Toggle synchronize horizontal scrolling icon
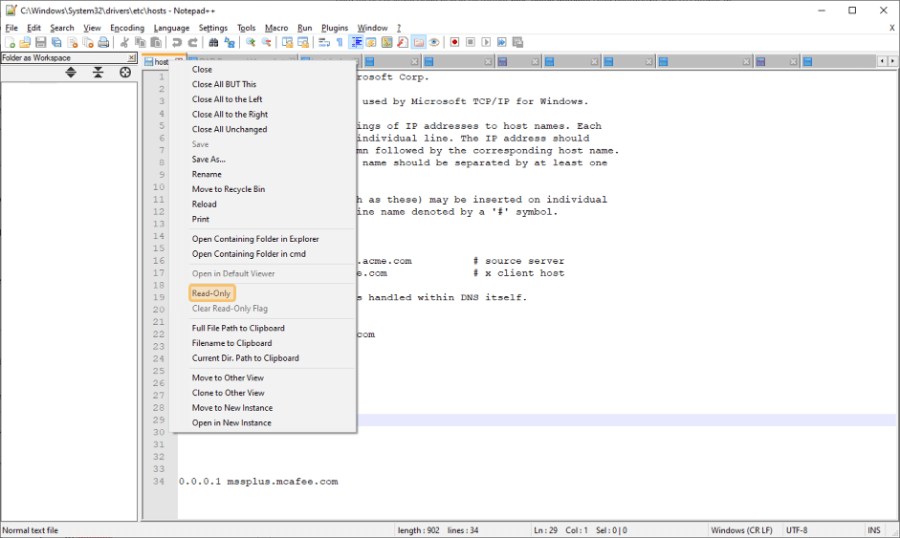This screenshot has width=900, height=538. pyautogui.click(x=303, y=42)
